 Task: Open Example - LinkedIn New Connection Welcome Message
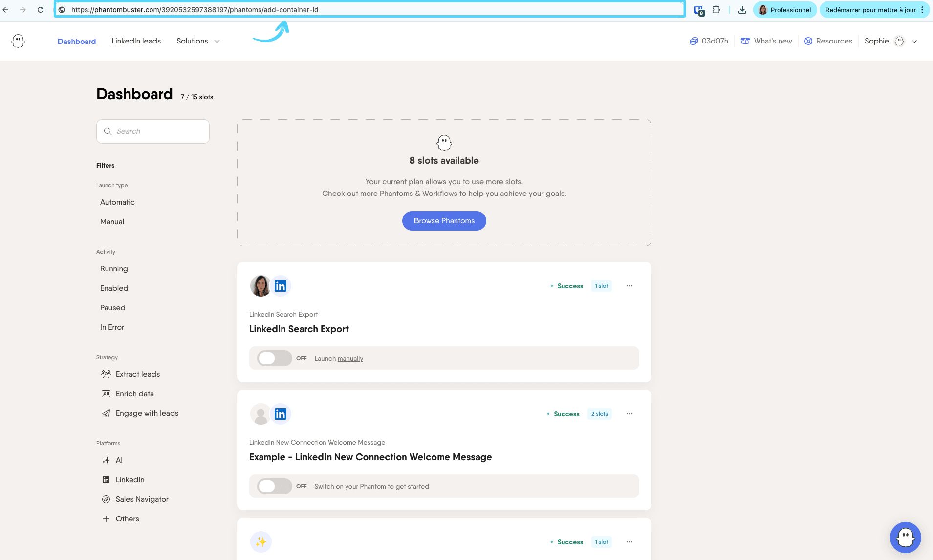coord(370,457)
